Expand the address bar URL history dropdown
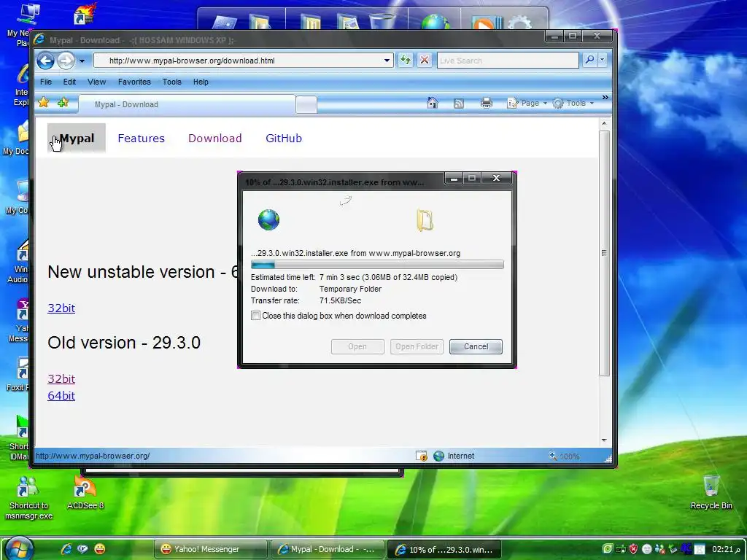This screenshot has height=560, width=747. coord(387,61)
